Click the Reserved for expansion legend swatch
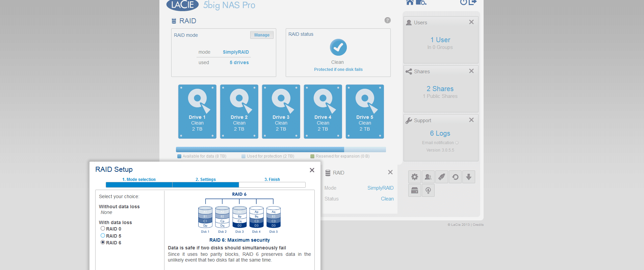The image size is (644, 270). pos(312,156)
